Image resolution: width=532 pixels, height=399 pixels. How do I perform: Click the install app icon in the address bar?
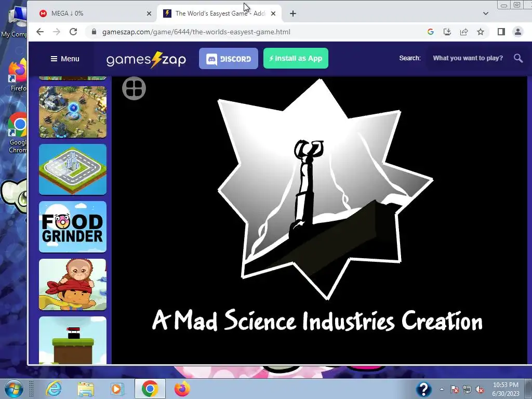(447, 32)
